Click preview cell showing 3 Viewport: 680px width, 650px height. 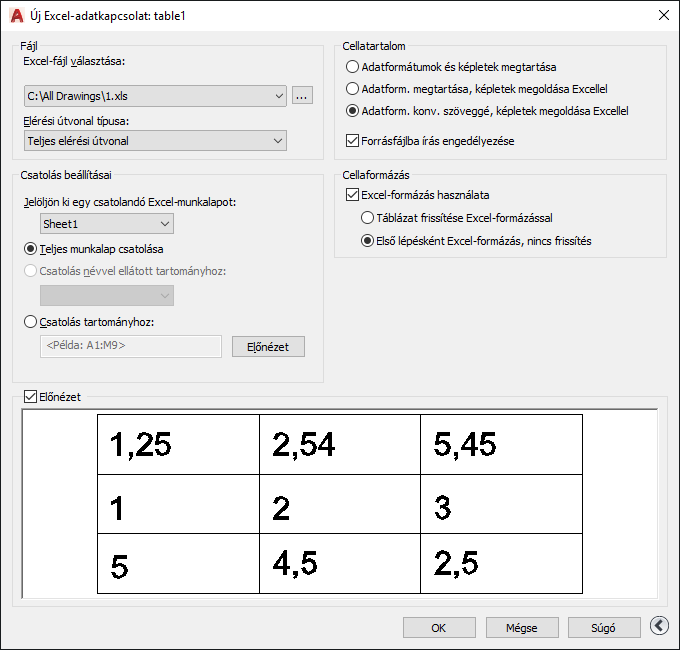point(501,504)
